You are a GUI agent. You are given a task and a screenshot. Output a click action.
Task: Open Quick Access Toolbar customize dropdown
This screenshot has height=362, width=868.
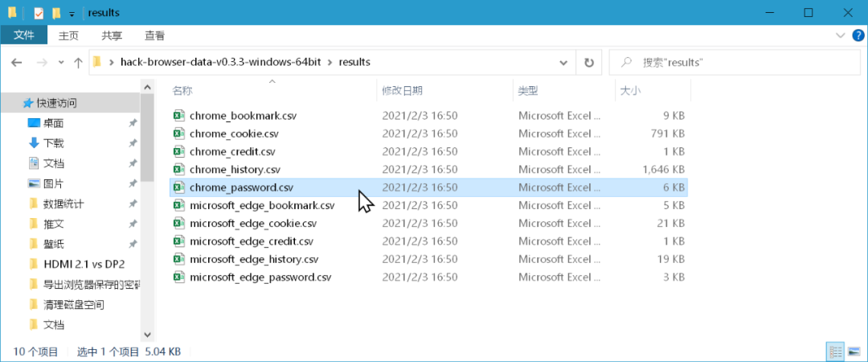tap(72, 14)
